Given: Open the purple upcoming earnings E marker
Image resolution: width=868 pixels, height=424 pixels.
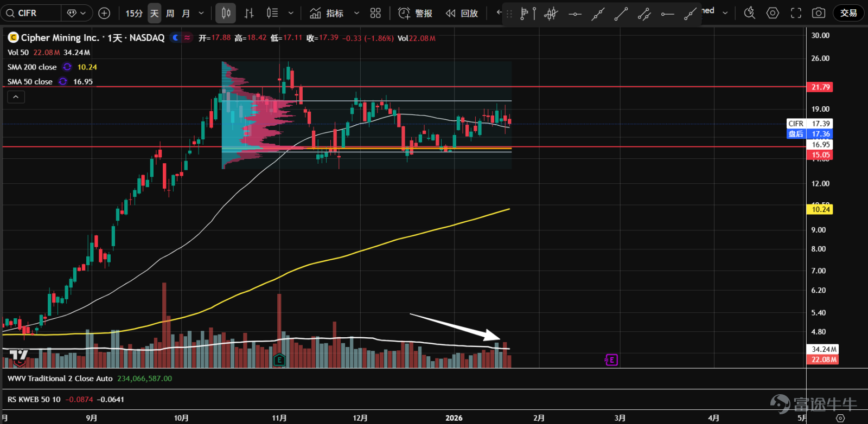Looking at the screenshot, I should coord(611,359).
